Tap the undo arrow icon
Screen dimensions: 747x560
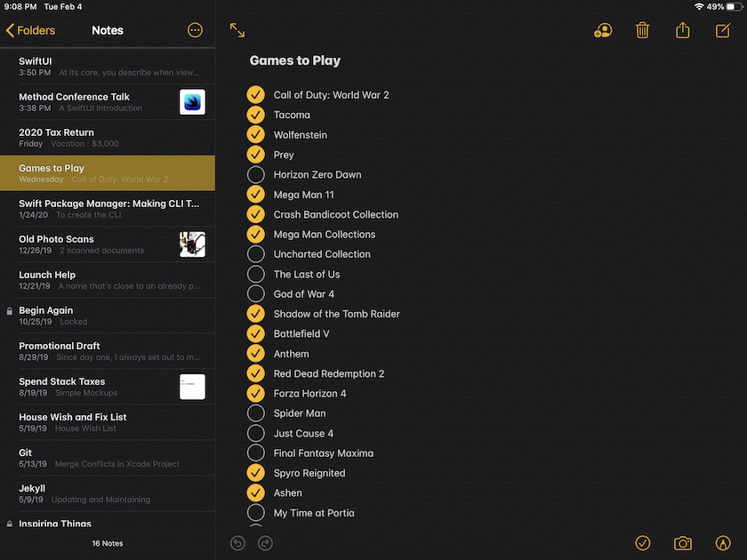pos(237,543)
